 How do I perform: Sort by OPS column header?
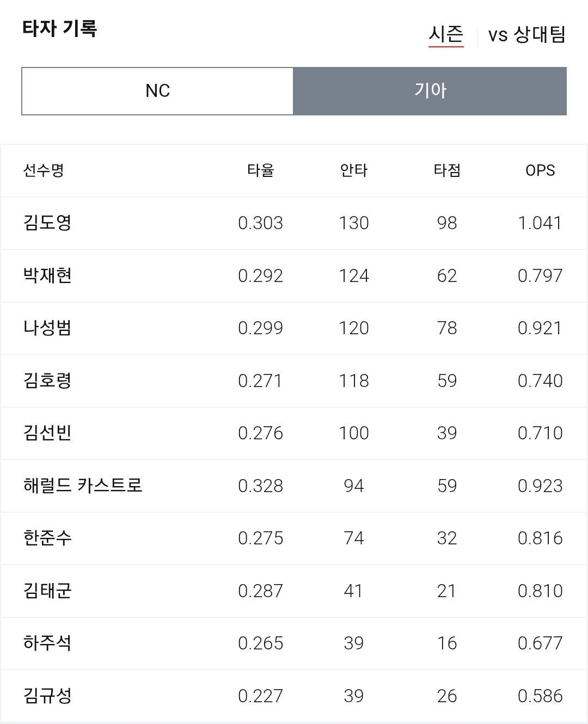[540, 170]
